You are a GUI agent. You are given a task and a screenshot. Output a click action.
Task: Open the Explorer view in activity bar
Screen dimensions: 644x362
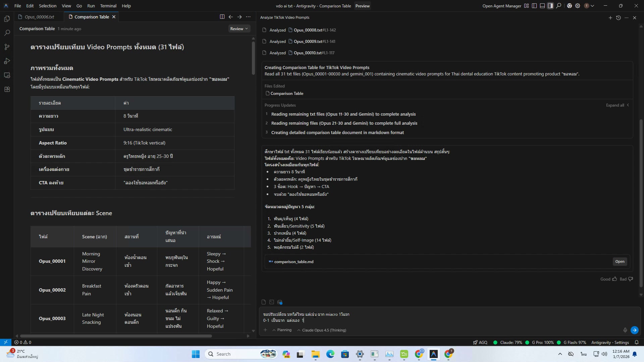click(x=7, y=19)
